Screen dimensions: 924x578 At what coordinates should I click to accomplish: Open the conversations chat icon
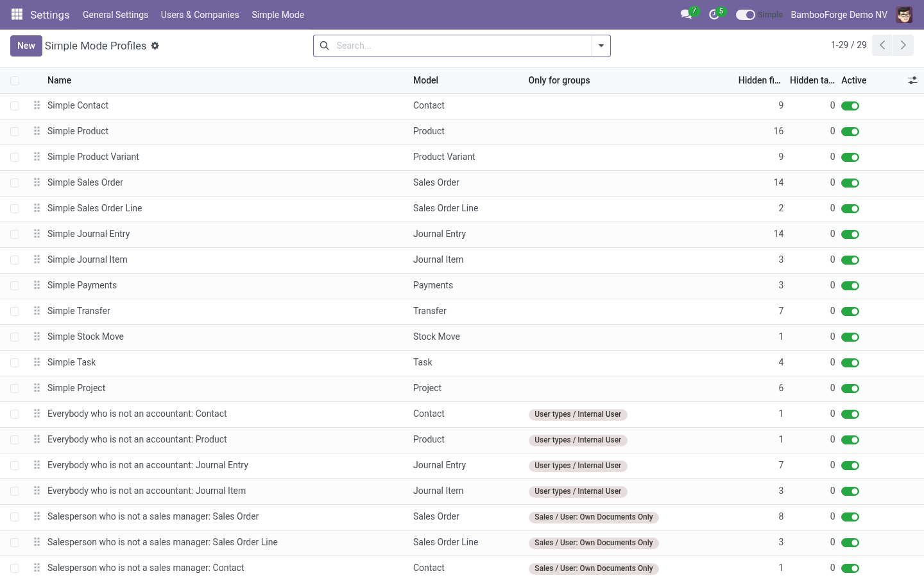[686, 14]
